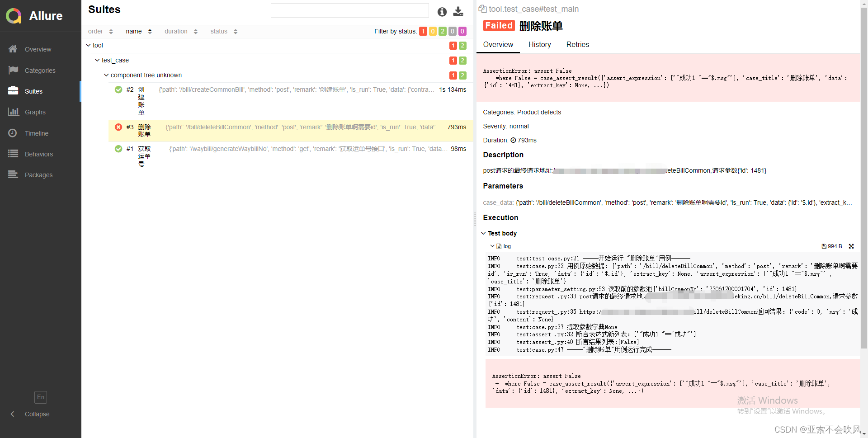The width and height of the screenshot is (868, 438).
Task: Collapse the test_case tree node
Action: coord(97,60)
